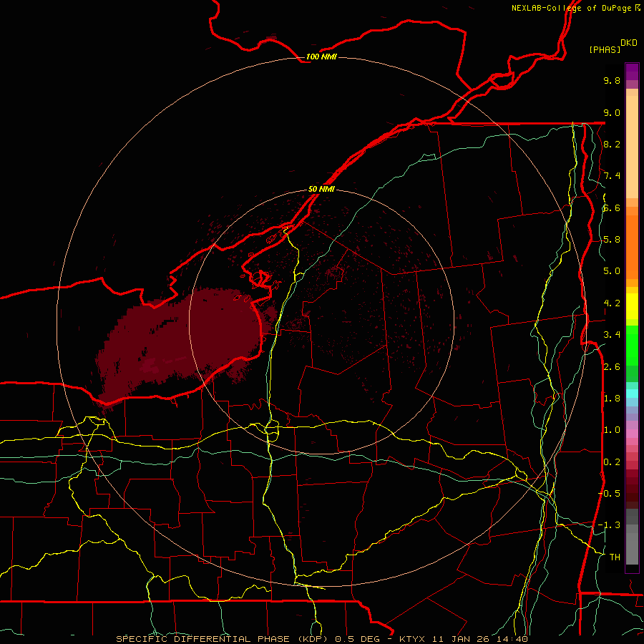Viewport: 644px width, 644px height.
Task: Click the 0.5 DEG elevation text
Action: (x=357, y=639)
